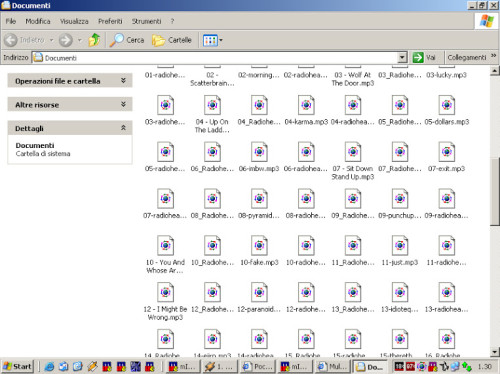Launch Internet Explorer from quick launch
500x374 pixels.
[49, 367]
